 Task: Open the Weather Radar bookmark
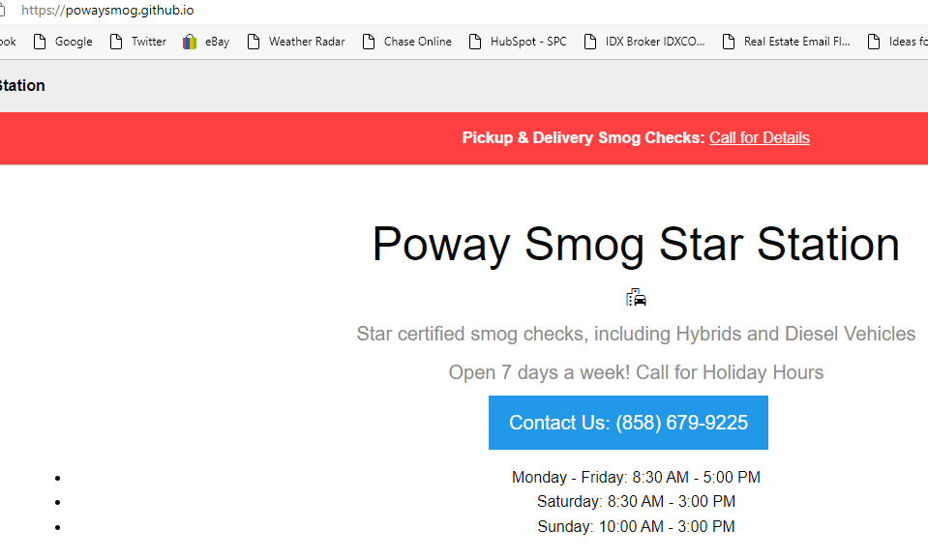click(296, 42)
